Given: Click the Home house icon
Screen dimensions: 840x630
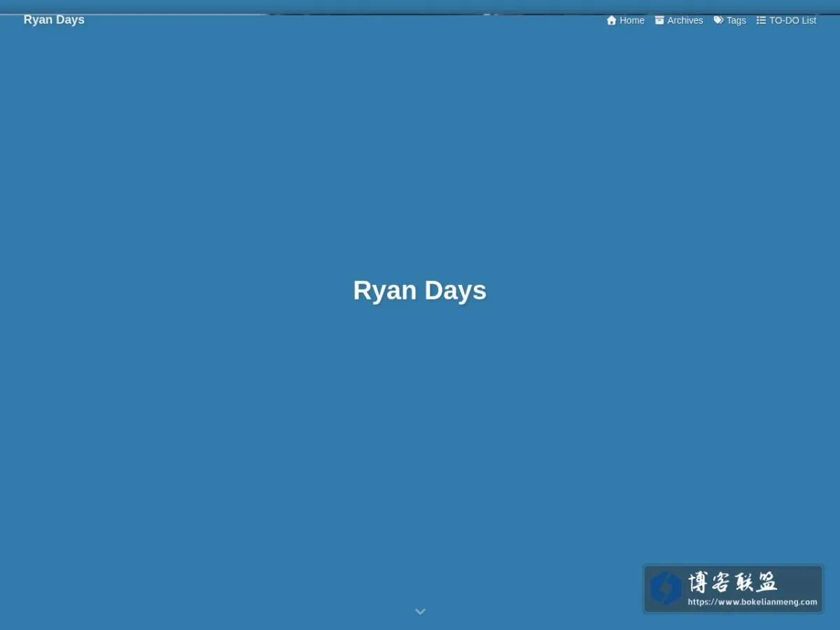Looking at the screenshot, I should [612, 20].
